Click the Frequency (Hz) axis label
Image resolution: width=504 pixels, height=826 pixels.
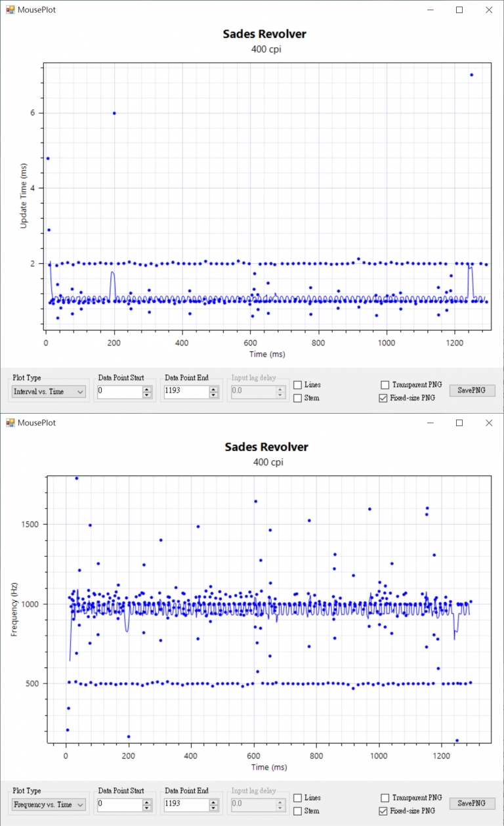click(x=14, y=610)
